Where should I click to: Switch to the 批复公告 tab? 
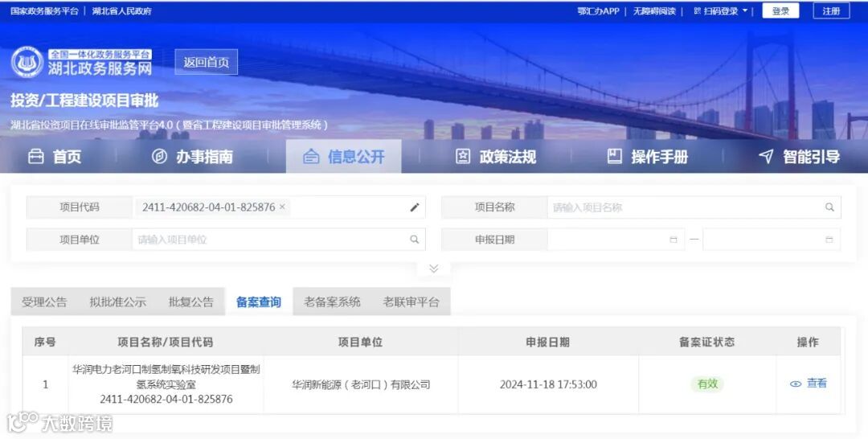[x=191, y=302]
